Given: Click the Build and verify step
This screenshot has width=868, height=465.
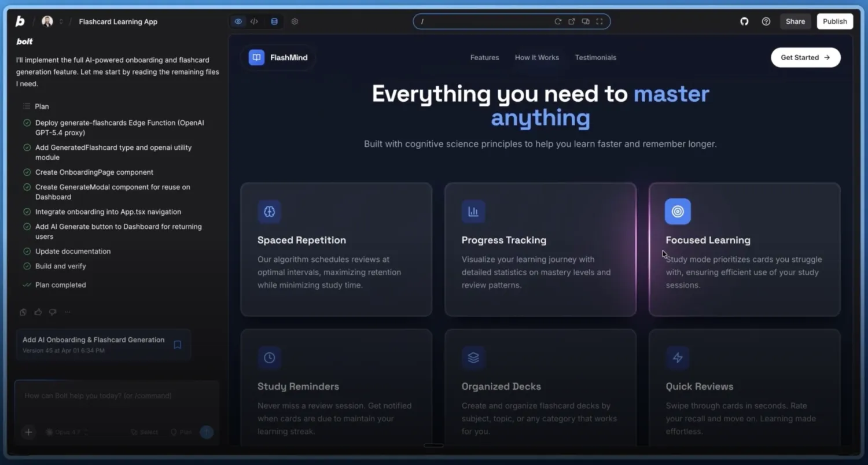Looking at the screenshot, I should coord(60,266).
